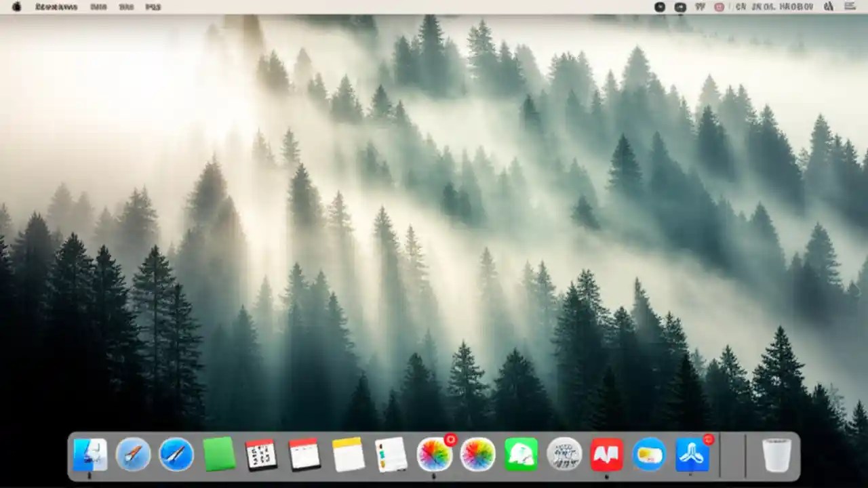Open the Notes app from the Dock
The image size is (868, 488).
348,454
